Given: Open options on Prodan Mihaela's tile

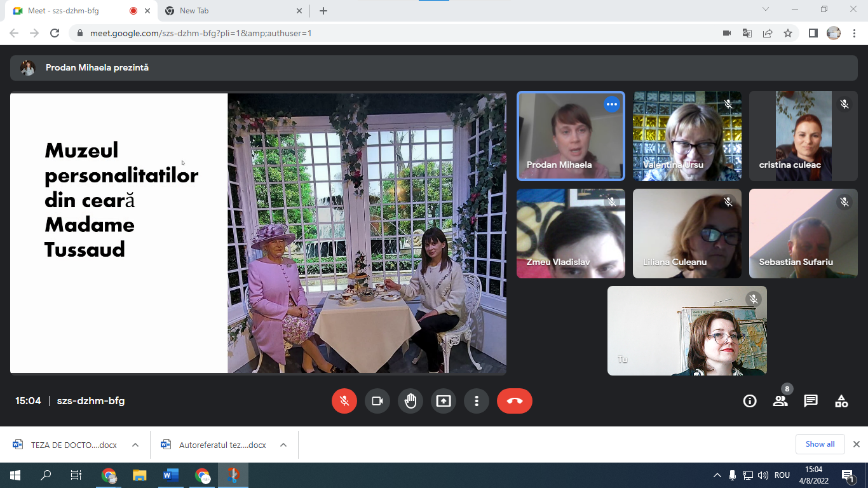Looking at the screenshot, I should (x=612, y=104).
